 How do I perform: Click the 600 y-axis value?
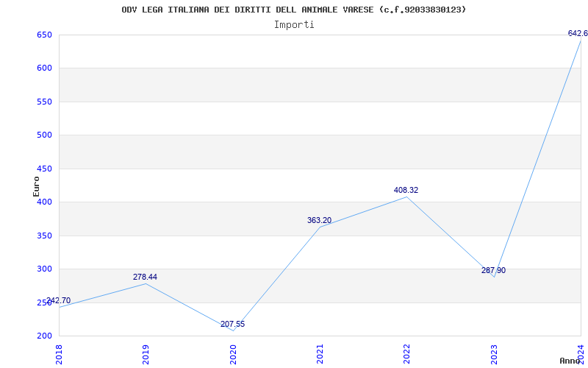tap(44, 68)
